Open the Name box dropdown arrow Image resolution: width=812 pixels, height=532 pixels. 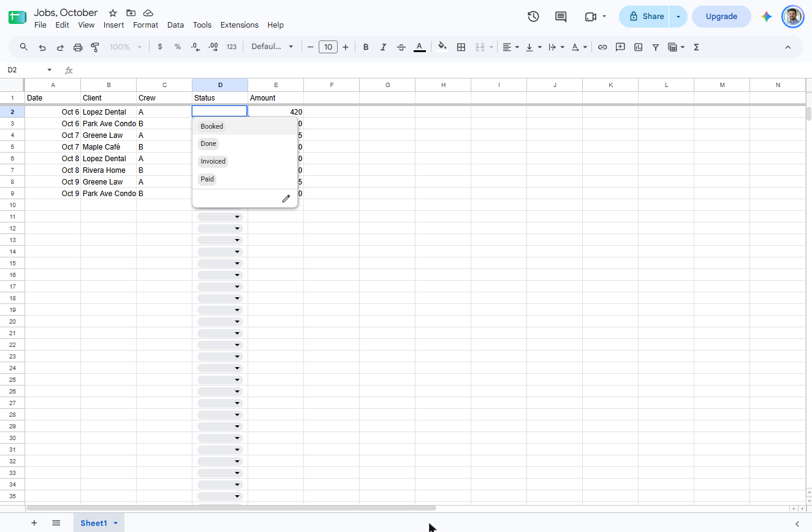point(50,70)
